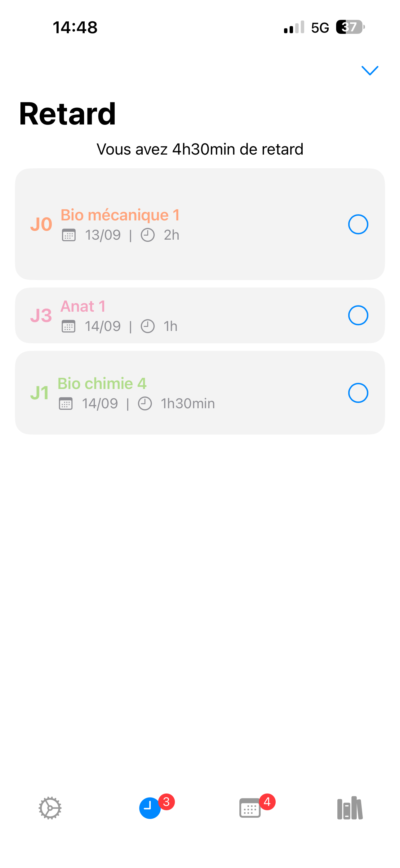Open the Bio chimie 4 title
The width and height of the screenshot is (400, 868).
tap(102, 383)
